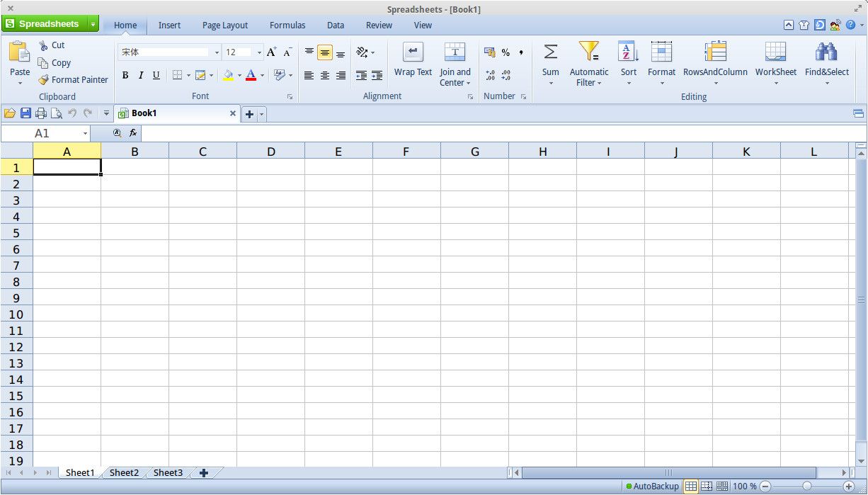Toggle italic formatting
The height and width of the screenshot is (495, 868).
pyautogui.click(x=141, y=75)
